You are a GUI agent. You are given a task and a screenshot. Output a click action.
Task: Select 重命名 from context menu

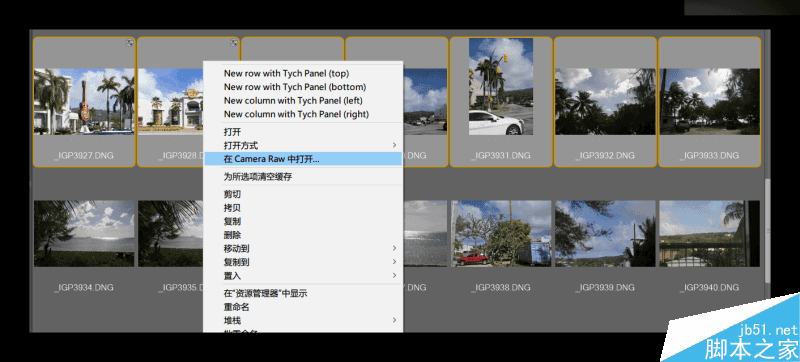point(303,307)
